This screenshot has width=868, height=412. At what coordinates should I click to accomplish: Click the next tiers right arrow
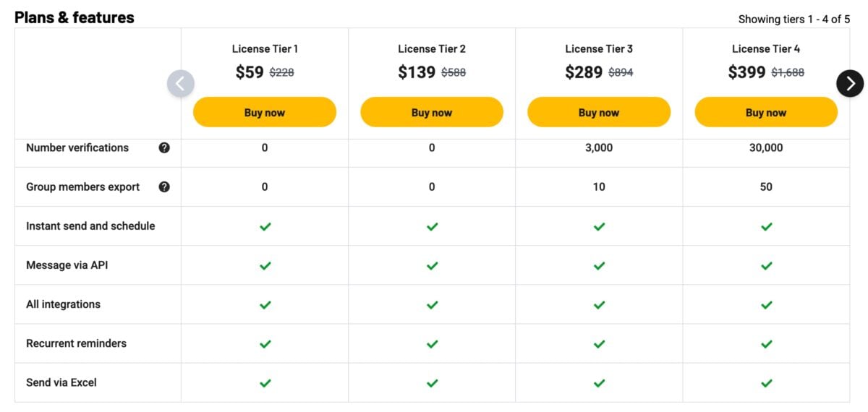850,83
